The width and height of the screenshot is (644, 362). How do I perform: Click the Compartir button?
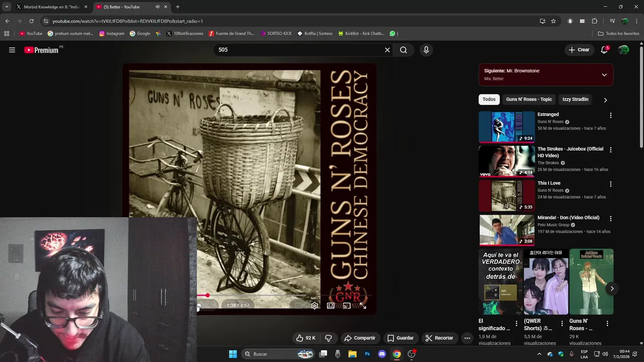pyautogui.click(x=360, y=338)
